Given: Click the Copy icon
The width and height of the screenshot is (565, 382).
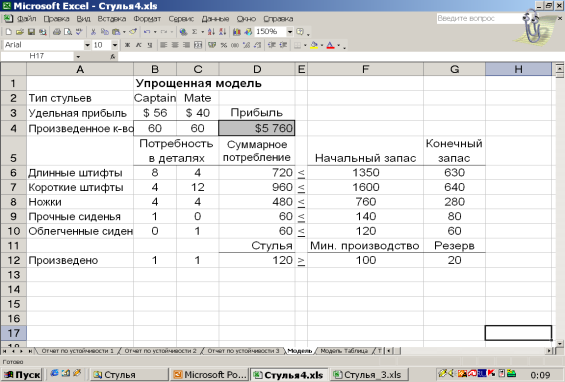Looking at the screenshot, I should [x=104, y=32].
